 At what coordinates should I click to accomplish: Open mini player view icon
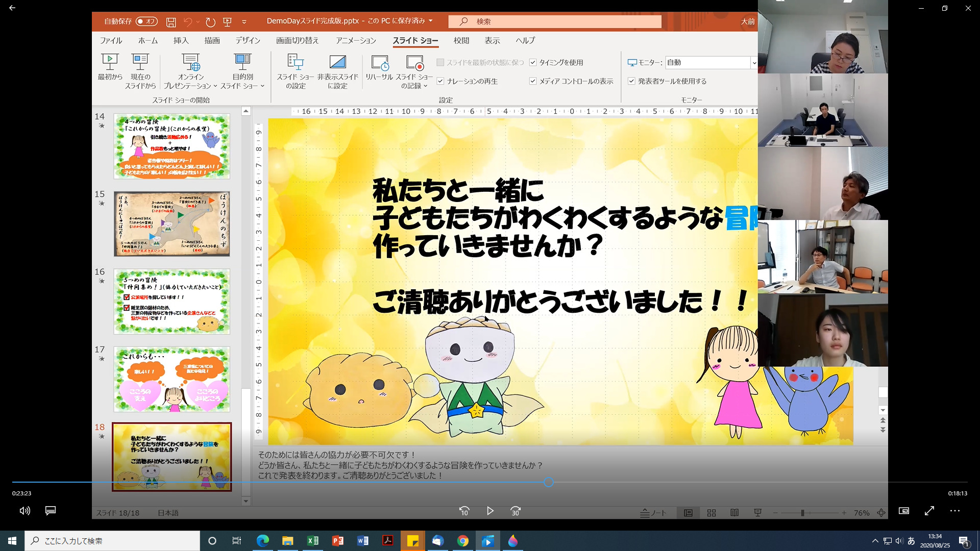pos(904,511)
